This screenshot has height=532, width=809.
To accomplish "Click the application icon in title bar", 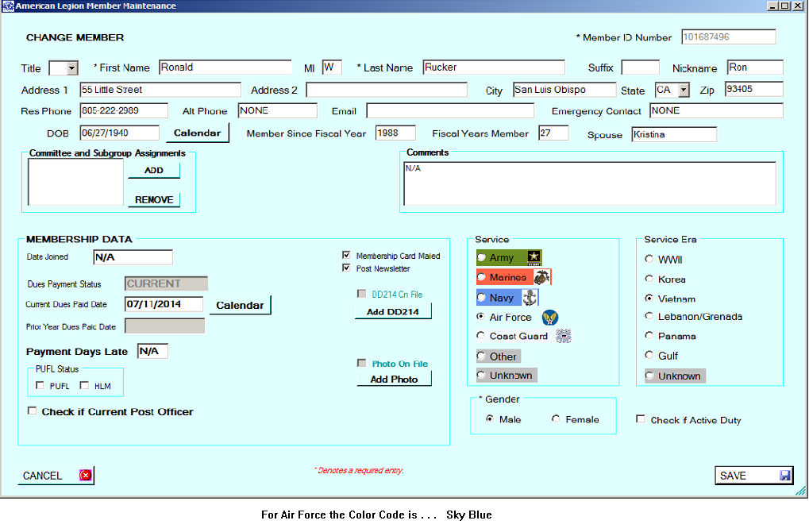I will 8,6.
